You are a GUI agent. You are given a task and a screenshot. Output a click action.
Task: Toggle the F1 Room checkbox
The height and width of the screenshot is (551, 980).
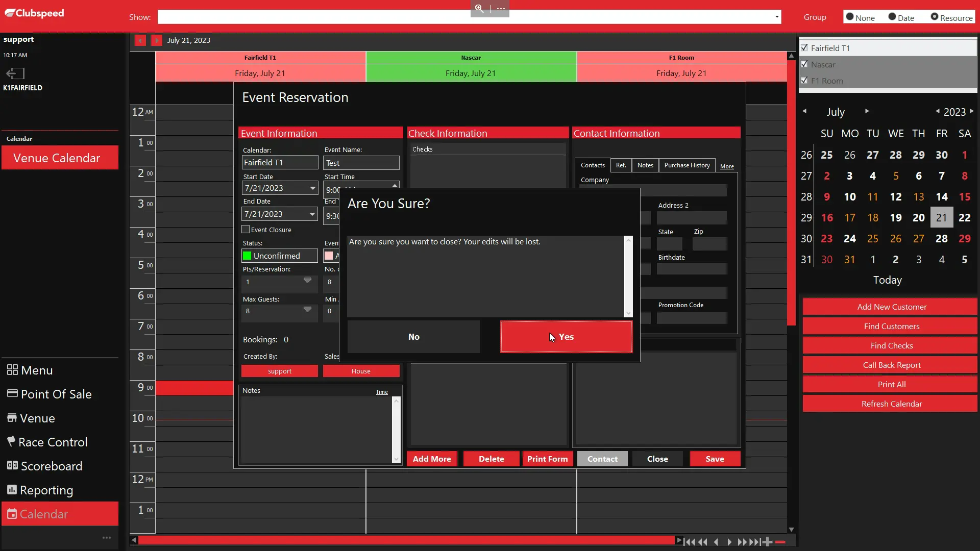[804, 80]
